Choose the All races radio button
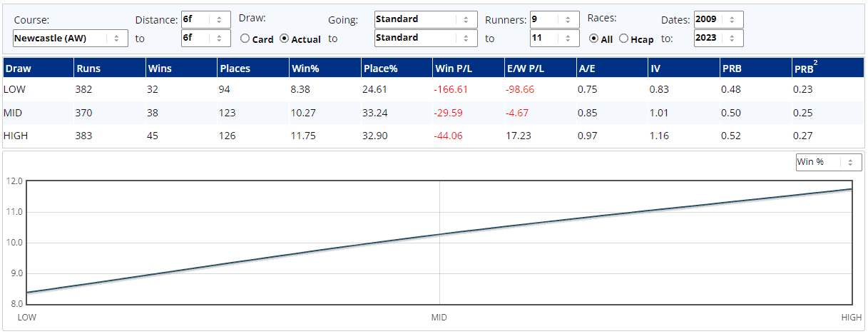The width and height of the screenshot is (868, 334). pos(593,39)
